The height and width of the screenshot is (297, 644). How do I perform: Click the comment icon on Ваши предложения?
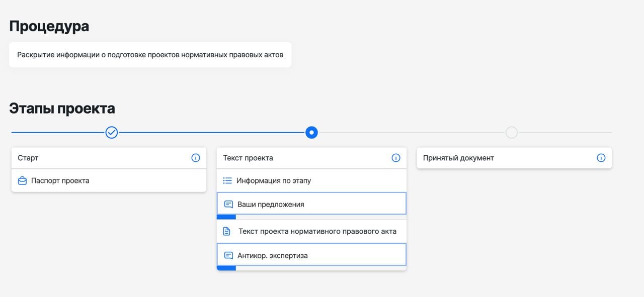click(x=228, y=204)
